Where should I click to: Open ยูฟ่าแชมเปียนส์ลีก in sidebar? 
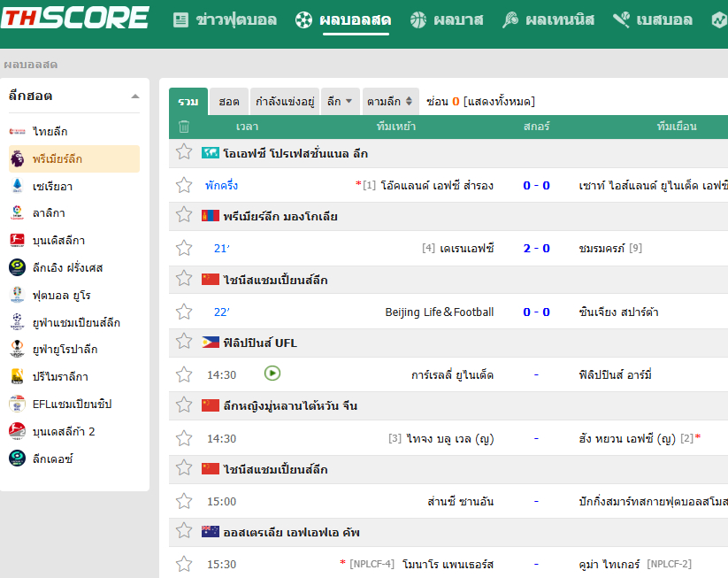click(76, 322)
